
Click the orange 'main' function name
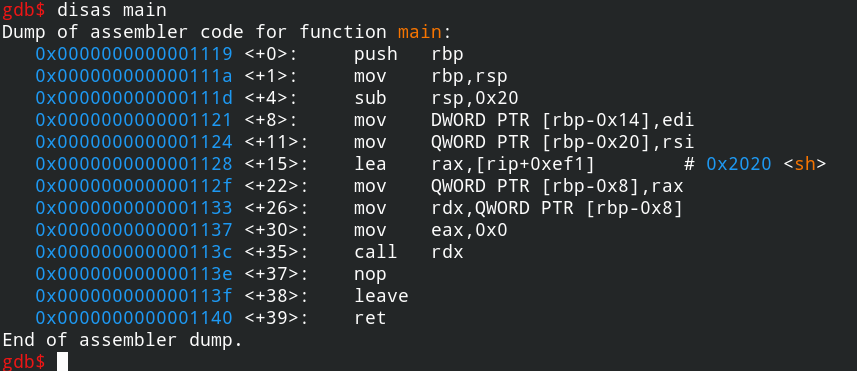pyautogui.click(x=419, y=32)
